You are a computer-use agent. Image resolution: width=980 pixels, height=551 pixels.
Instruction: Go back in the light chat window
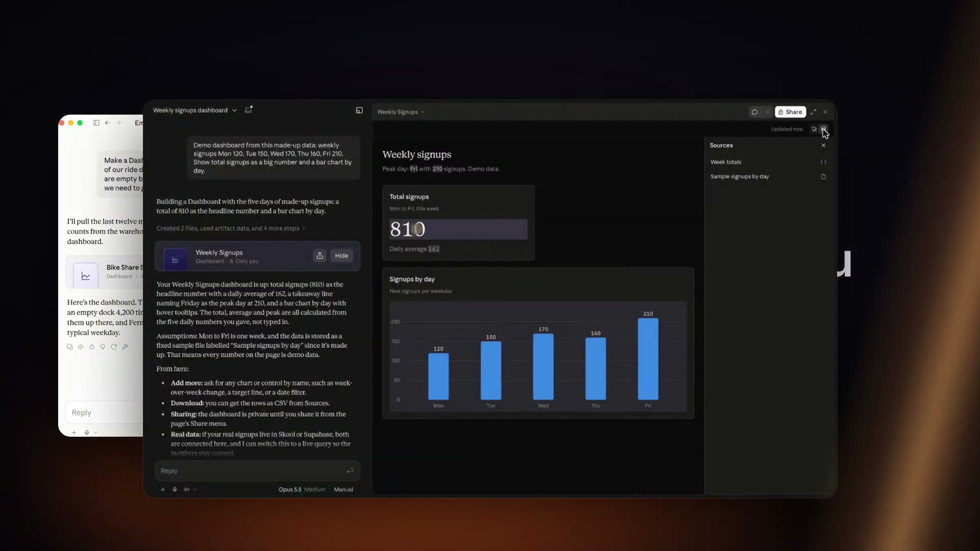107,123
